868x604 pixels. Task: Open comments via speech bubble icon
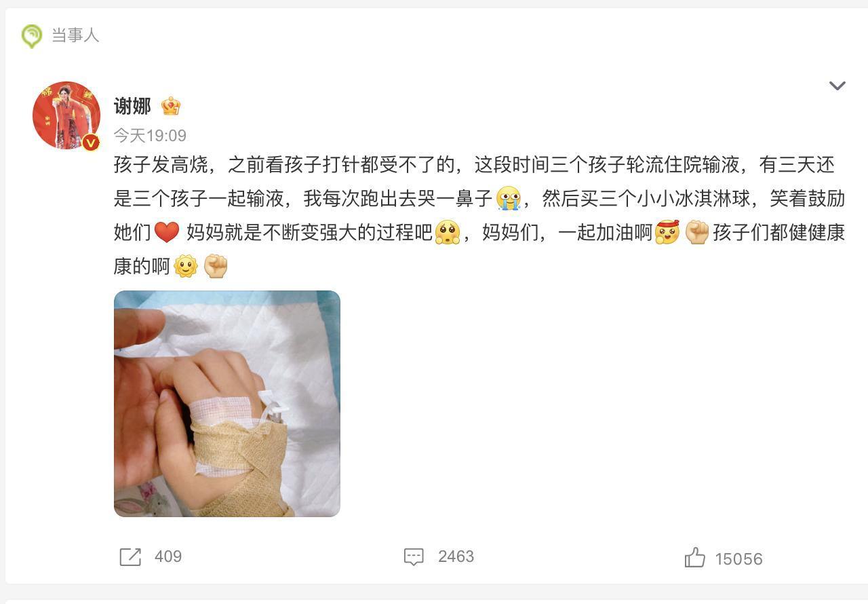[414, 557]
